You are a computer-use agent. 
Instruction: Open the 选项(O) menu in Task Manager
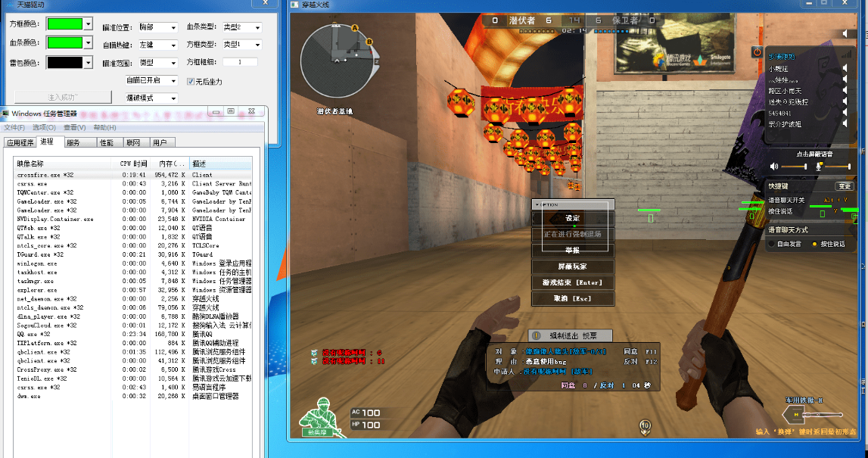click(44, 127)
